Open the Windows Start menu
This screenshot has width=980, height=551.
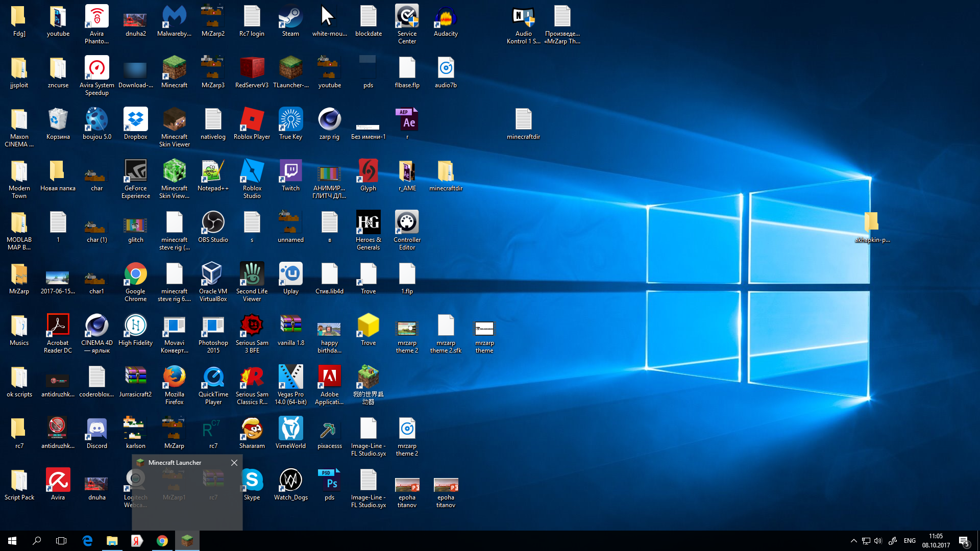click(x=12, y=541)
